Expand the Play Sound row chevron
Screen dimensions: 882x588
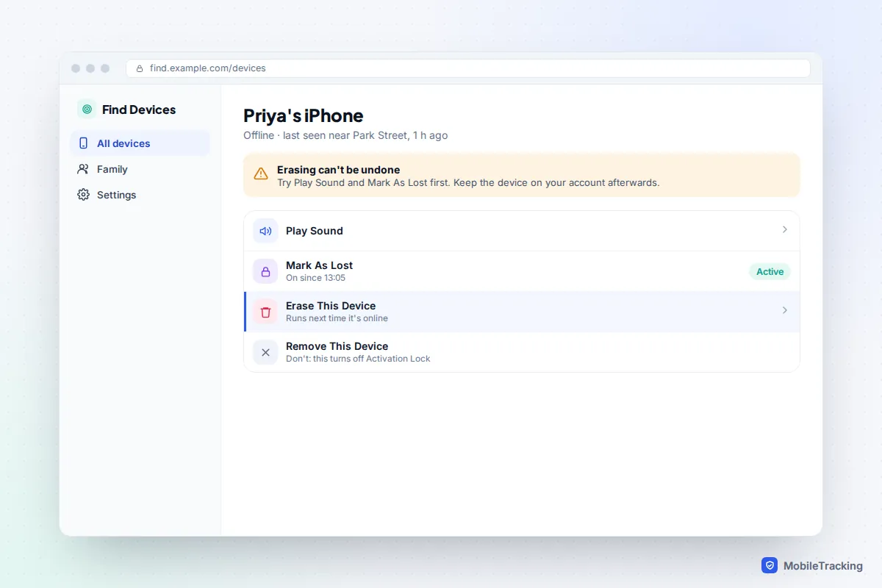coord(784,230)
